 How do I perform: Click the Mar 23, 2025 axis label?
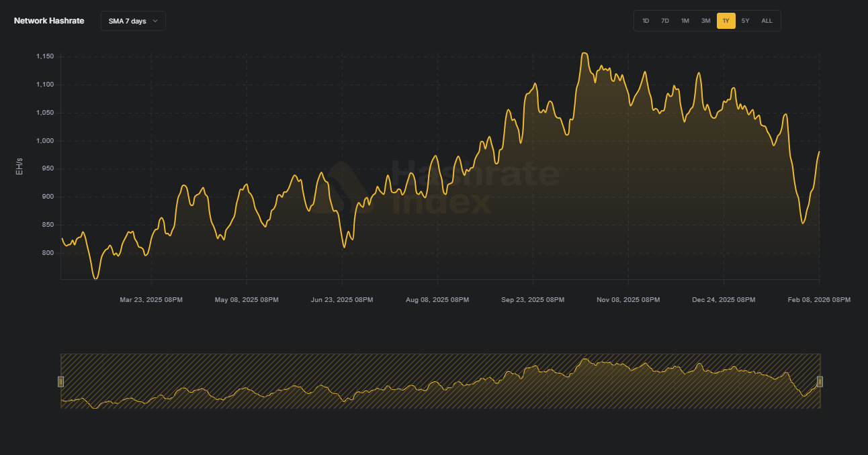click(x=150, y=300)
